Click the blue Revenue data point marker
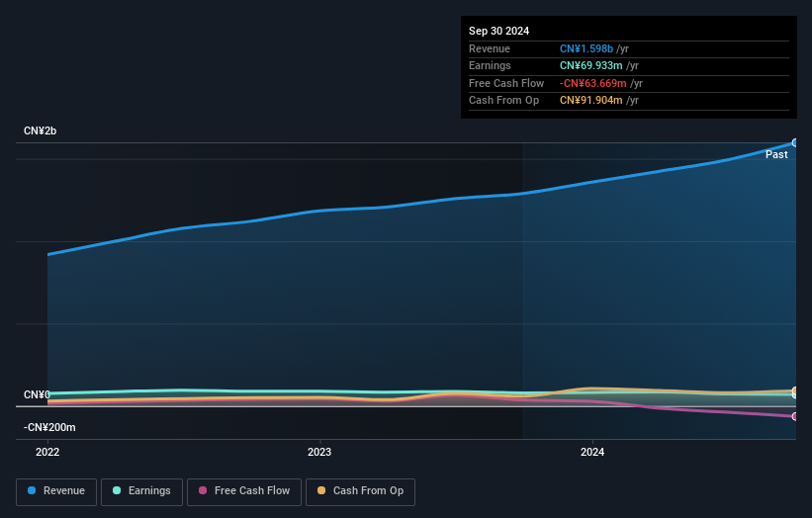Image resolution: width=812 pixels, height=518 pixels. tap(795, 142)
